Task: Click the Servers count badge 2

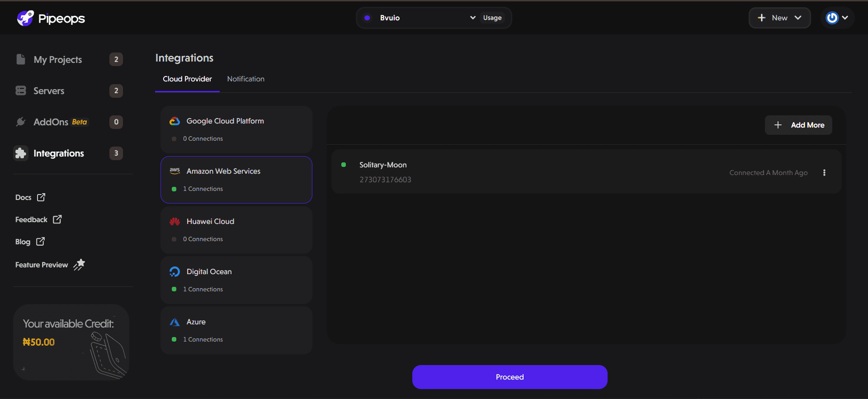Action: tap(116, 90)
